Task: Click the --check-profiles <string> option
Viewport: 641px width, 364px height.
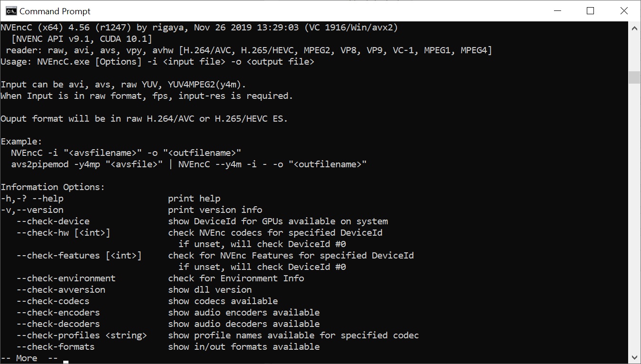Action: pyautogui.click(x=82, y=335)
